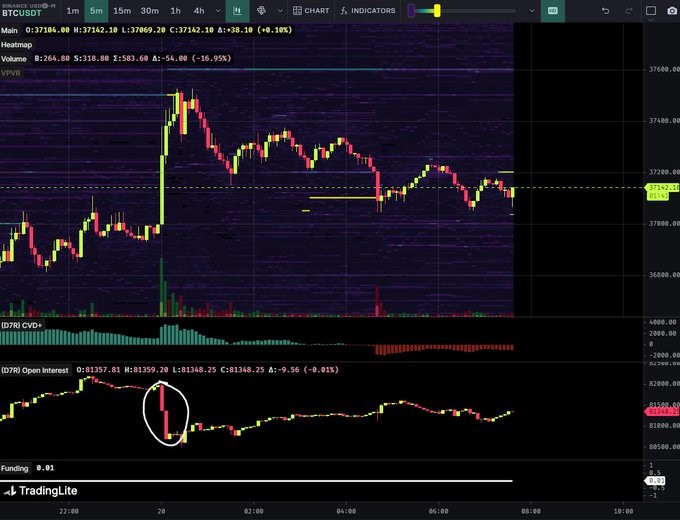Click the 06:00 time axis label
This screenshot has width=680, height=520.
[438, 511]
